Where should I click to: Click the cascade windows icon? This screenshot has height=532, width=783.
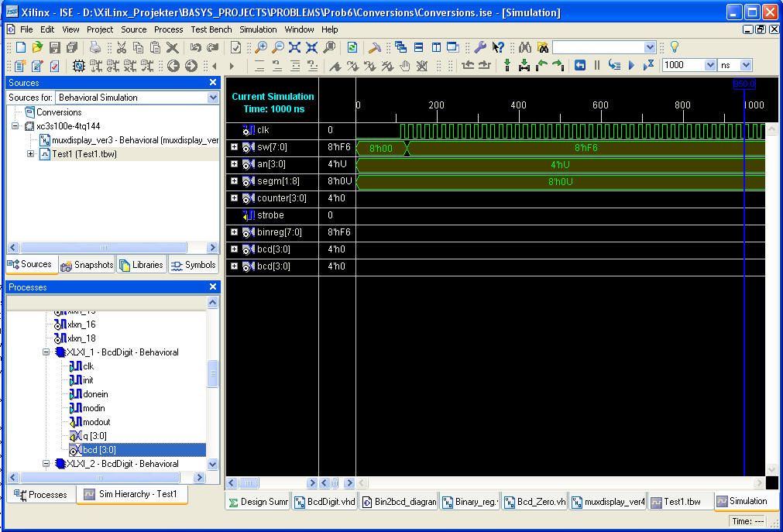point(400,47)
